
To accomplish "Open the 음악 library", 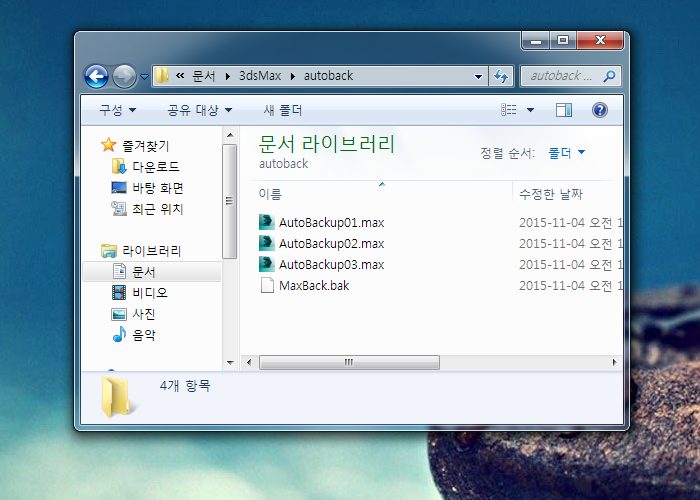I will click(144, 335).
